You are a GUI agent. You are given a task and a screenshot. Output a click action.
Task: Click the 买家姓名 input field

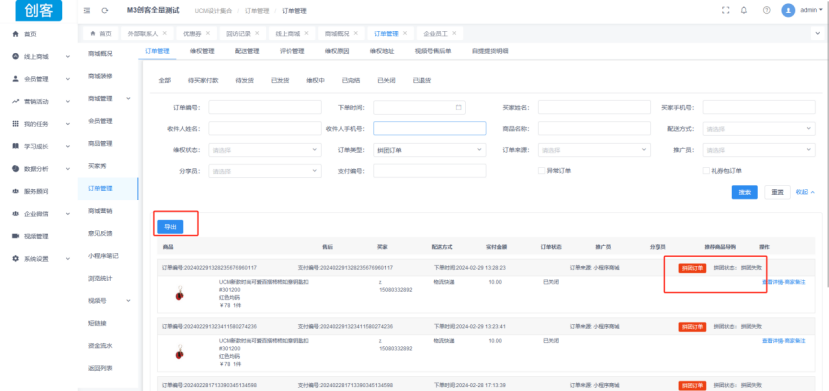(594, 107)
